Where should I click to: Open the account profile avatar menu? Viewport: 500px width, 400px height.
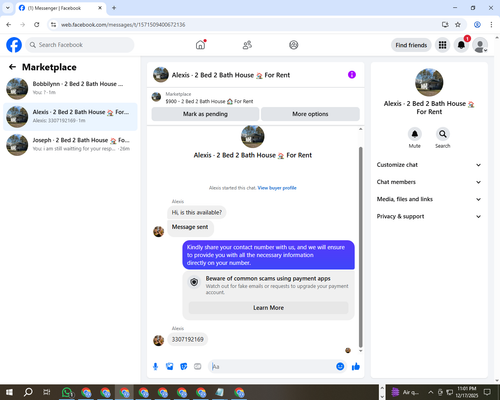(480, 45)
